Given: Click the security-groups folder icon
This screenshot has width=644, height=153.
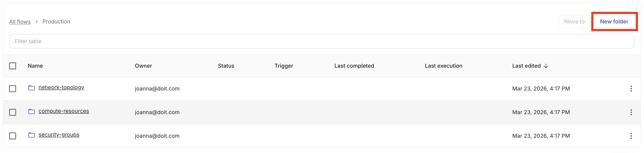Looking at the screenshot, I should tap(31, 135).
